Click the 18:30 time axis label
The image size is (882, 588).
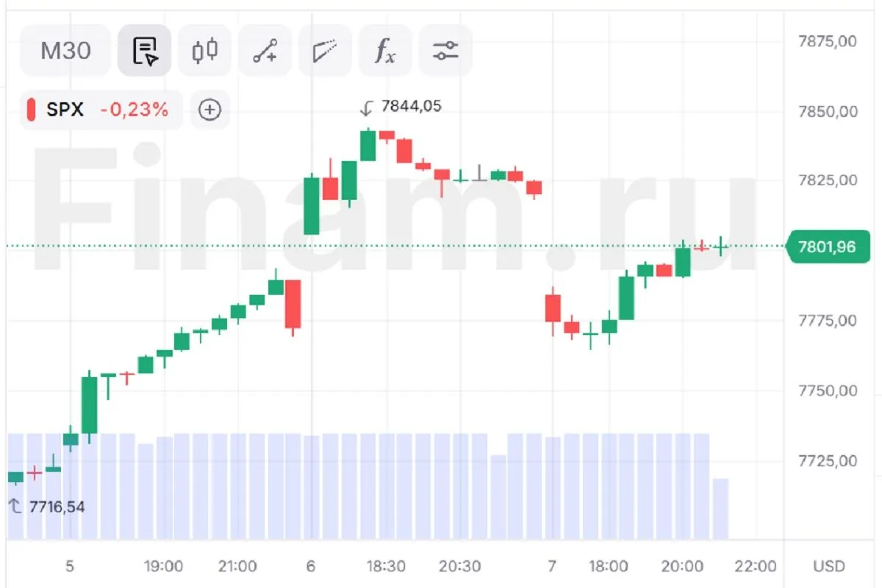pos(386,567)
